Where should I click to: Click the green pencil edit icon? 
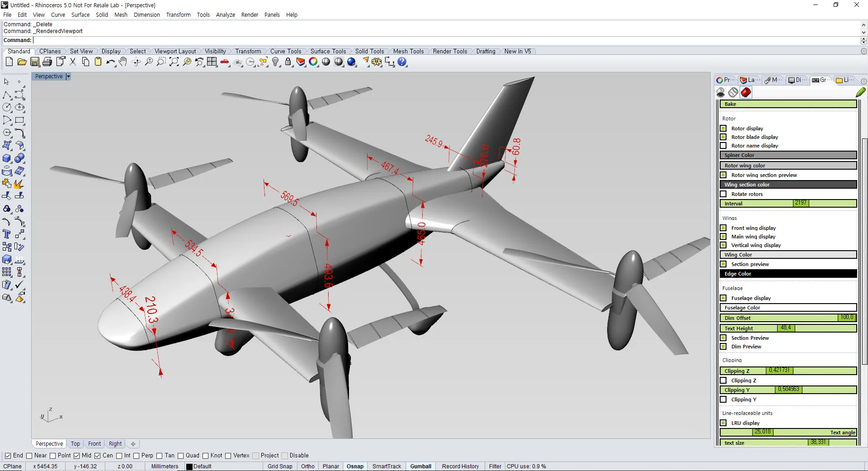tap(860, 92)
